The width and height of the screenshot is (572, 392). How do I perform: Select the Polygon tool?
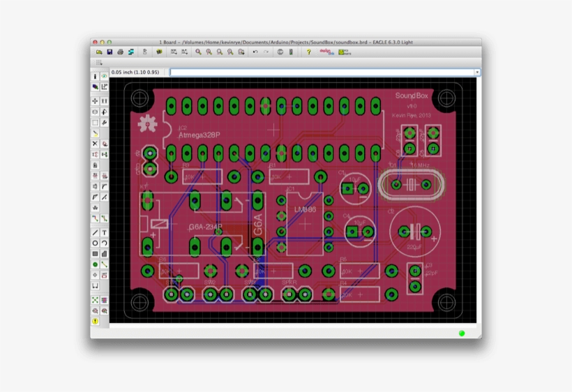(105, 253)
